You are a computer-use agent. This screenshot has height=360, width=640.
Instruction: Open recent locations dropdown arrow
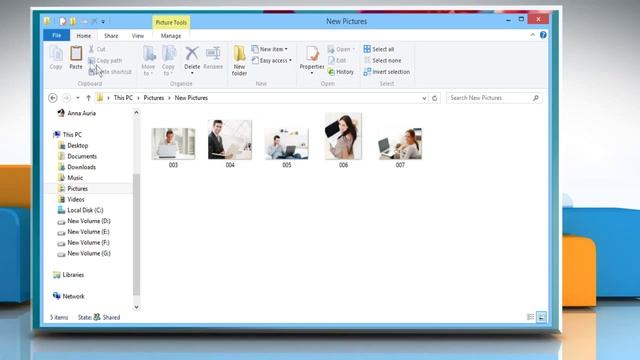[x=78, y=98]
